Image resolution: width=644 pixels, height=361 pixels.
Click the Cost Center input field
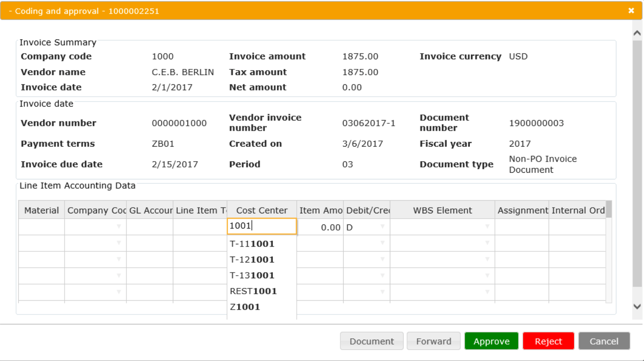[x=262, y=226]
